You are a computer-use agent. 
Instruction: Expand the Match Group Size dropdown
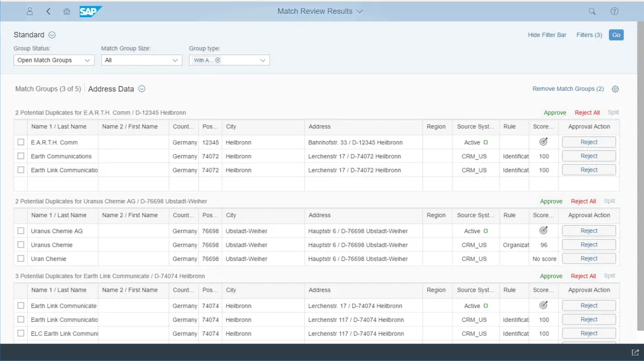141,60
